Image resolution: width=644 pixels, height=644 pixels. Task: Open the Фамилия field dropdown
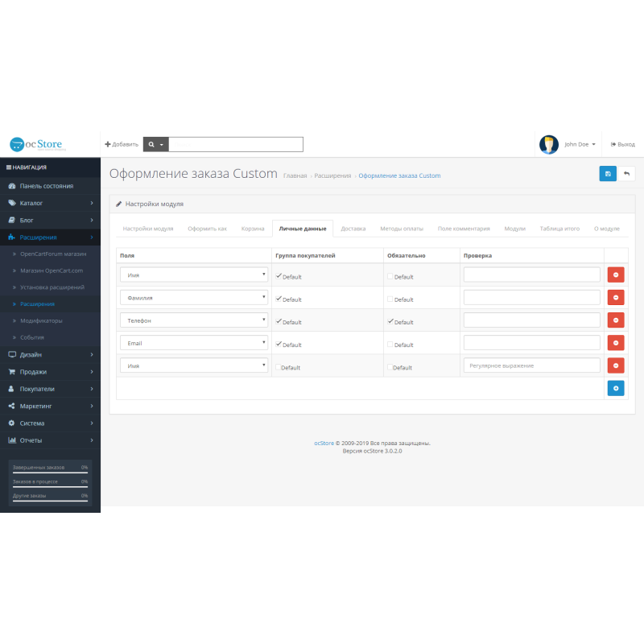[193, 298]
